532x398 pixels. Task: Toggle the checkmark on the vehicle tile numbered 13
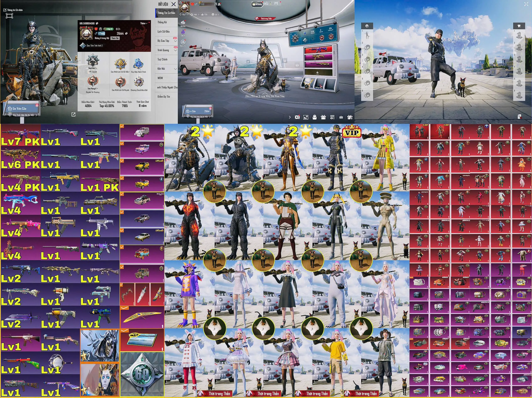122,267
